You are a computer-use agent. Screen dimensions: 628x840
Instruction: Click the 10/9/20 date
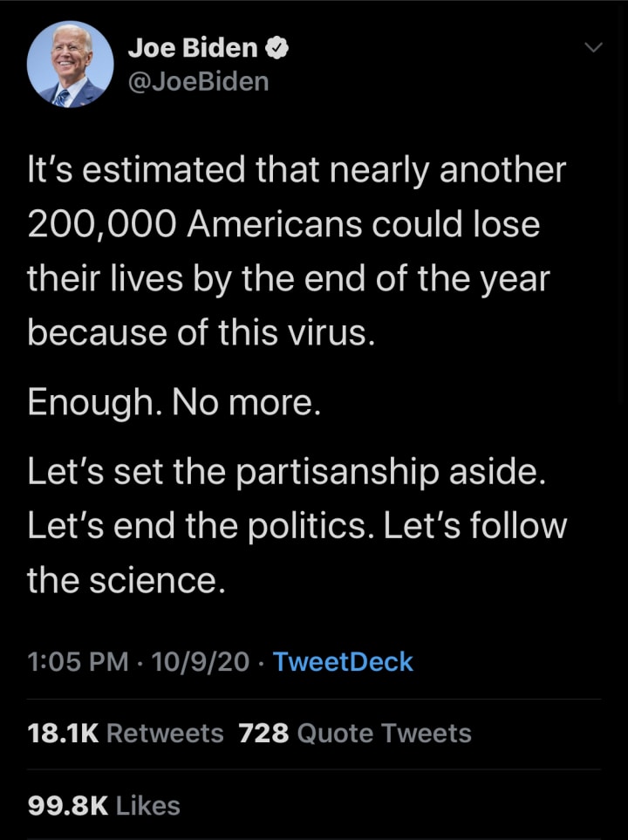click(200, 662)
